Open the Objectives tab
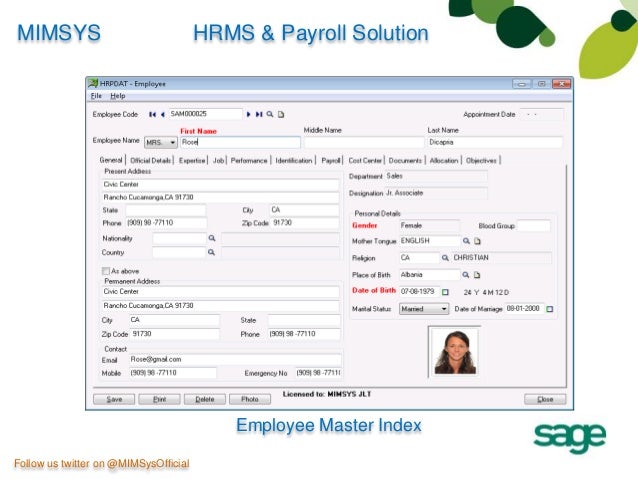This screenshot has height=479, width=638. coord(481,160)
